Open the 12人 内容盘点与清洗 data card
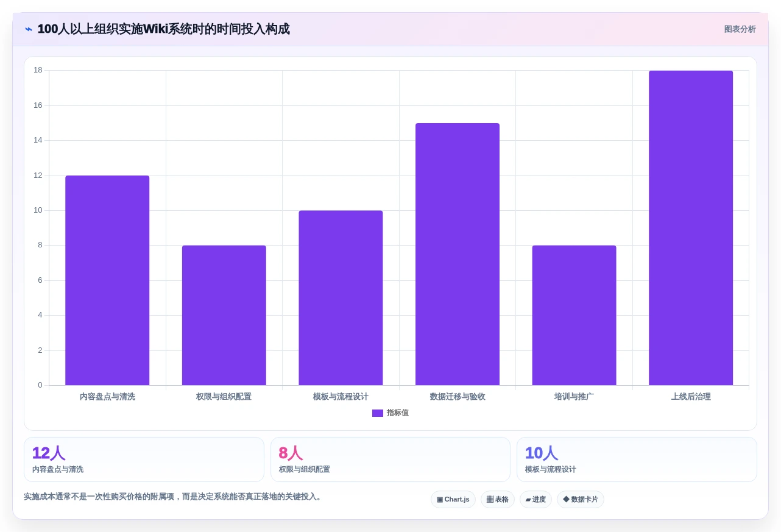 (144, 459)
